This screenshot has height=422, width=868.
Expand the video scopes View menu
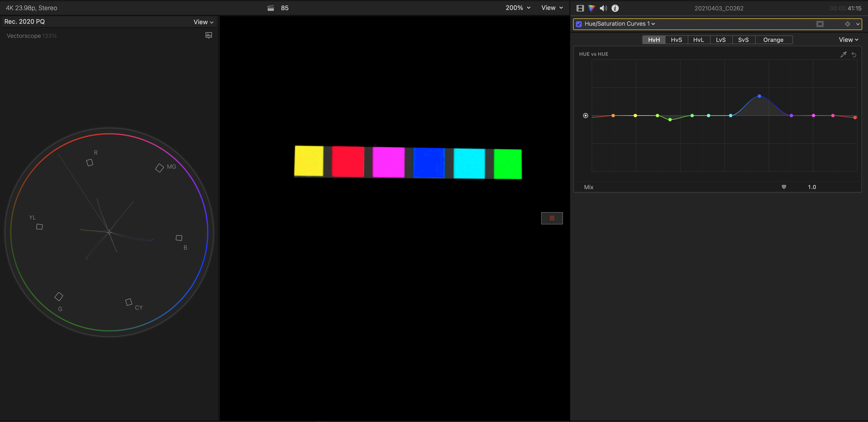(203, 22)
